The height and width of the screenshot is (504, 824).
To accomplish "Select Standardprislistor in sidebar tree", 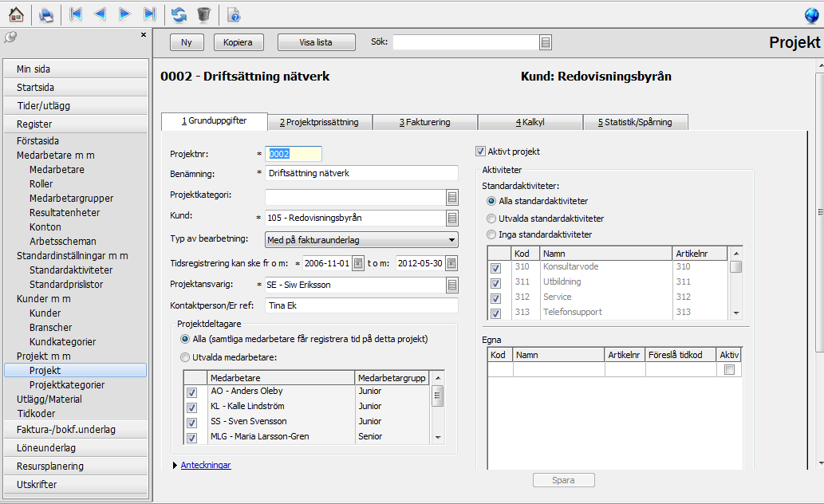I will pyautogui.click(x=66, y=285).
